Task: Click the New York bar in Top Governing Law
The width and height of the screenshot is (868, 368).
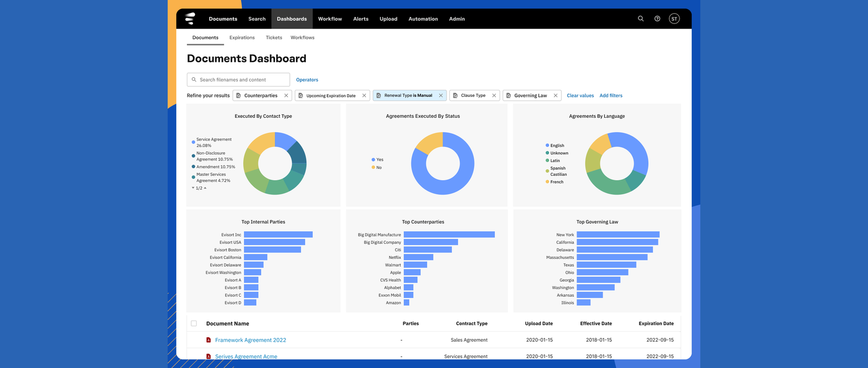Action: pos(618,234)
